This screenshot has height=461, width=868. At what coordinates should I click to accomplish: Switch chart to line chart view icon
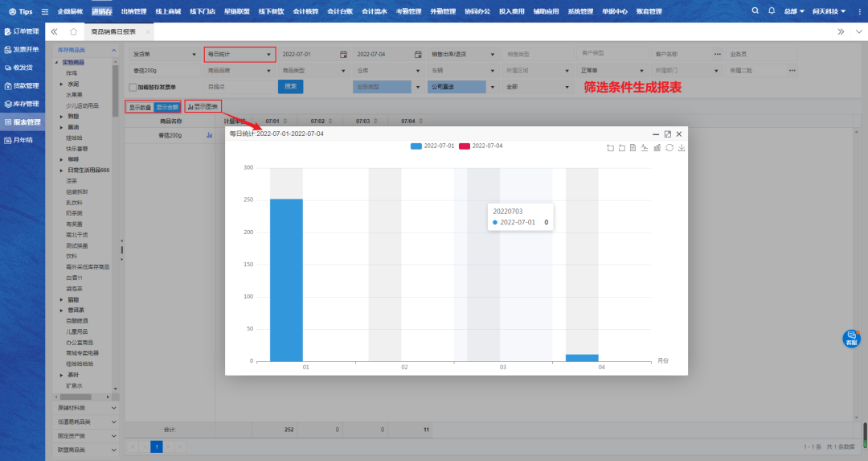point(645,147)
